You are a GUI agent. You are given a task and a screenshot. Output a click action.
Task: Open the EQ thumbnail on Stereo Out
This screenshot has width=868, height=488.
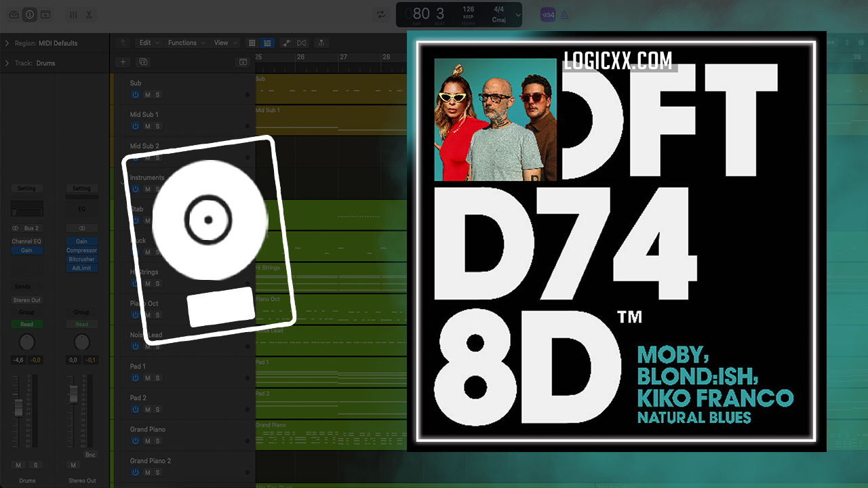pos(81,209)
